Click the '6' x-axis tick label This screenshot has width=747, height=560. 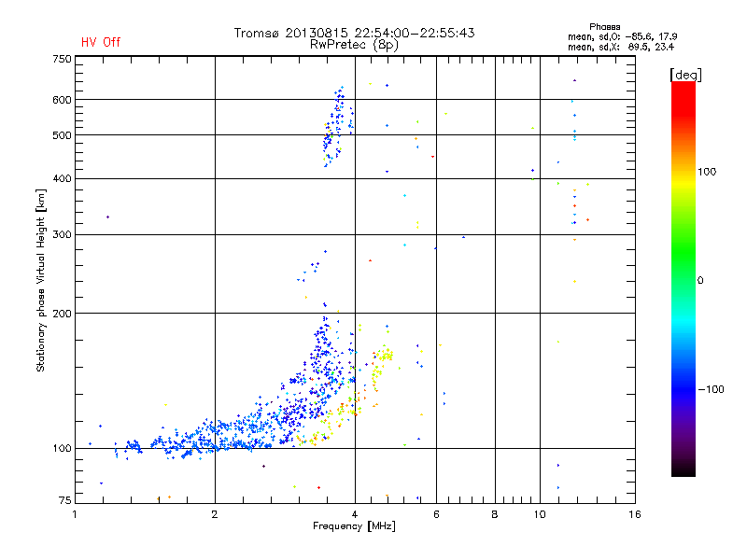(x=436, y=514)
